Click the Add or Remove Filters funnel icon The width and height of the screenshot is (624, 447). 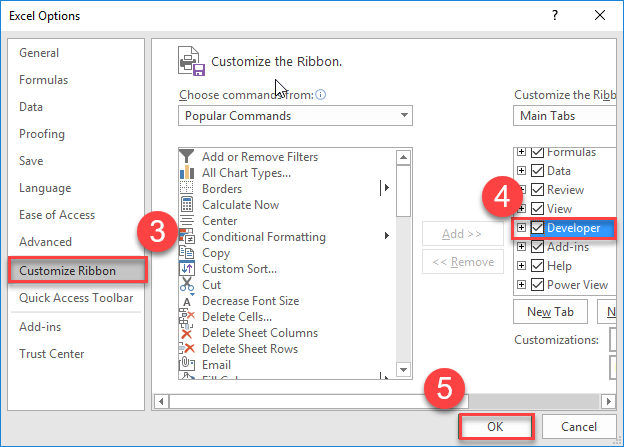186,157
